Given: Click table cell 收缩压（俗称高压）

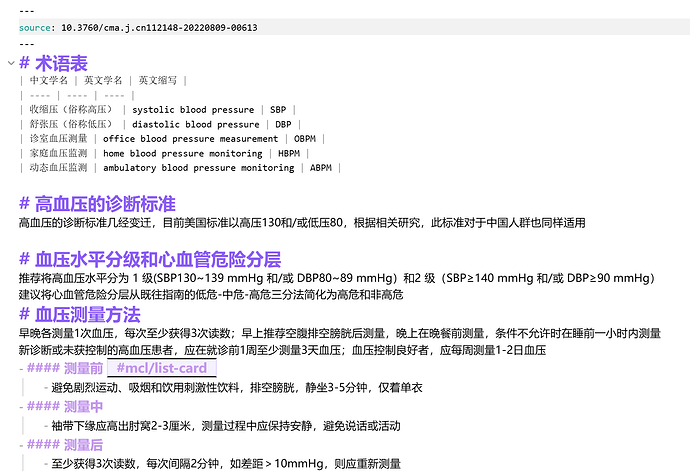Looking at the screenshot, I should (x=73, y=110).
